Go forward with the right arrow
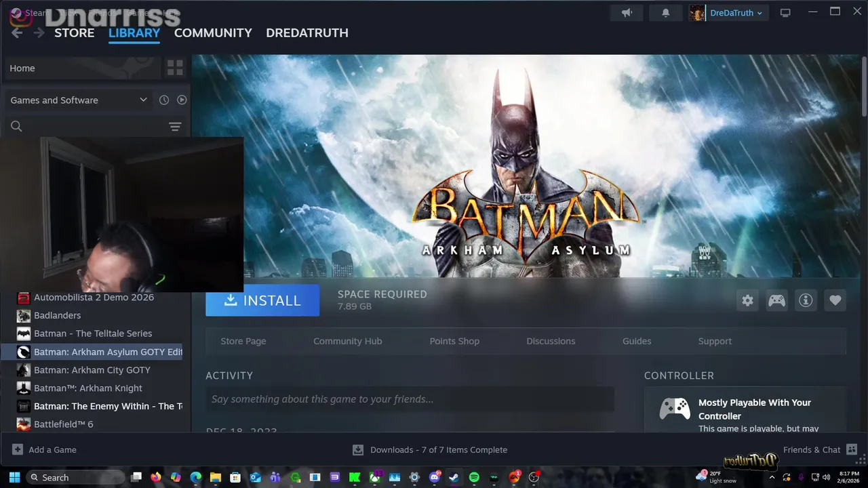The image size is (868, 488). click(39, 33)
